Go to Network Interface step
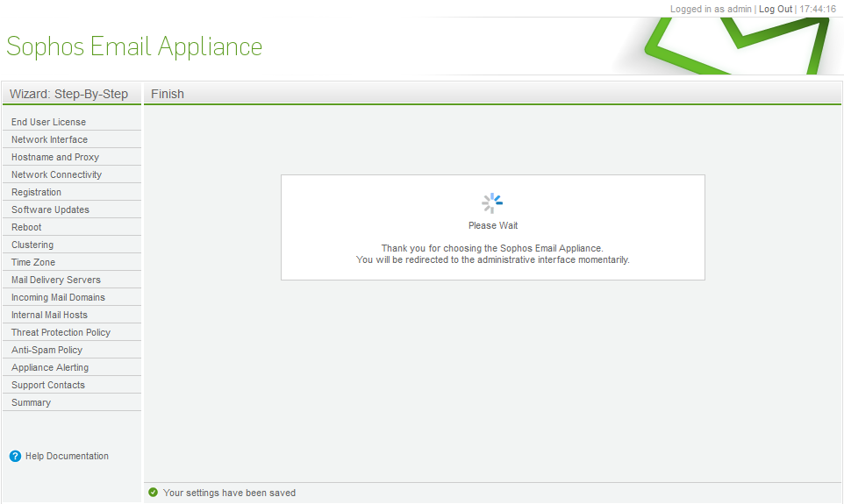The width and height of the screenshot is (844, 504). [49, 139]
